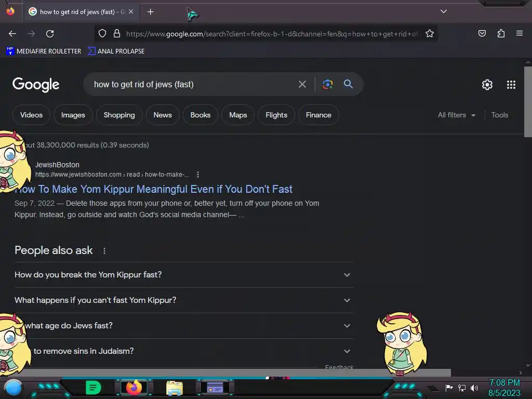The width and height of the screenshot is (532, 399).
Task: Click the vertical page scrollbar thumb
Action: point(528,102)
